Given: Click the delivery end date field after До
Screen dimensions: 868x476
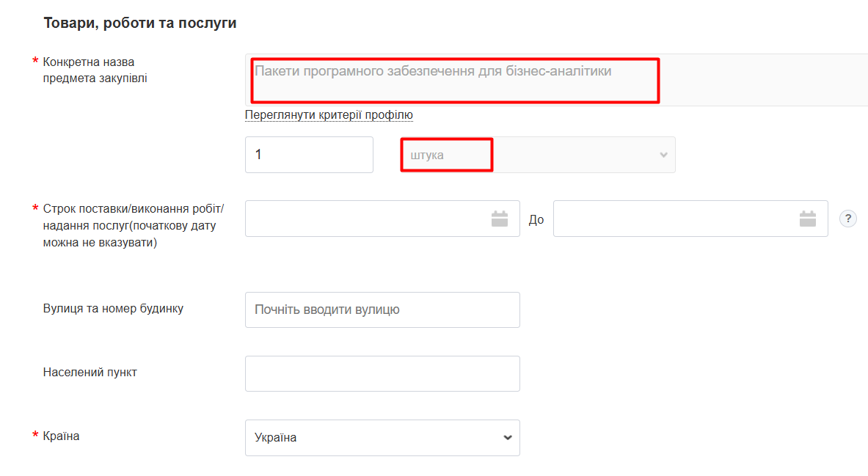Looking at the screenshot, I should pyautogui.click(x=675, y=219).
